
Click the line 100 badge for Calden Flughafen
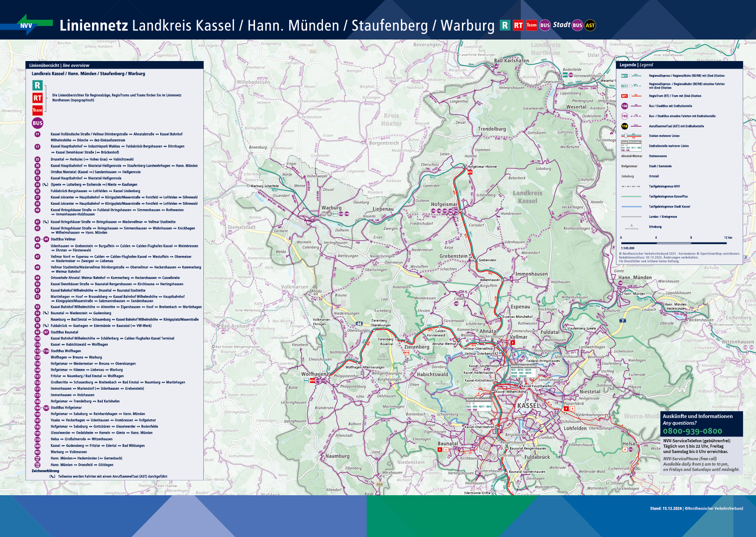pyautogui.click(x=37, y=339)
